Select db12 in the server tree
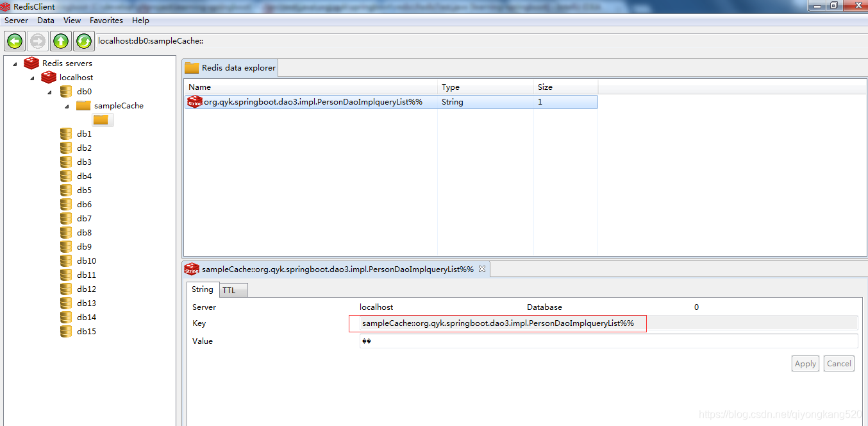868x426 pixels. 87,289
